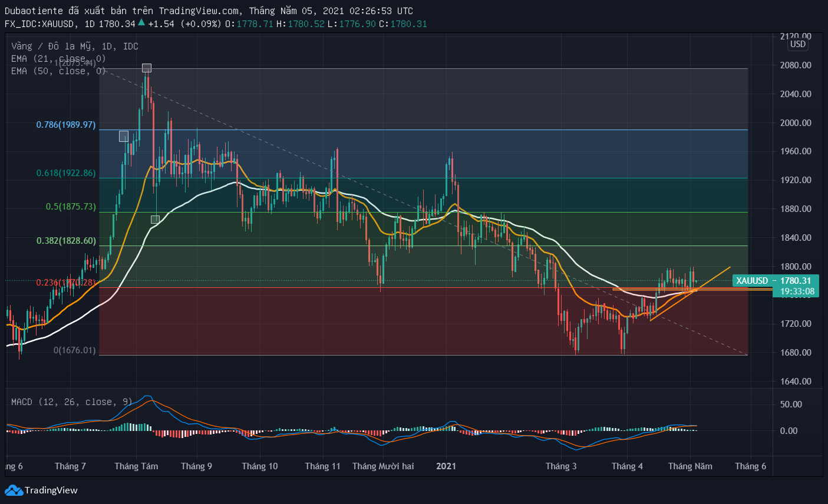The height and width of the screenshot is (504, 828).
Task: Select the MACD (12, 26, close, 9) legend
Action: pos(72,402)
